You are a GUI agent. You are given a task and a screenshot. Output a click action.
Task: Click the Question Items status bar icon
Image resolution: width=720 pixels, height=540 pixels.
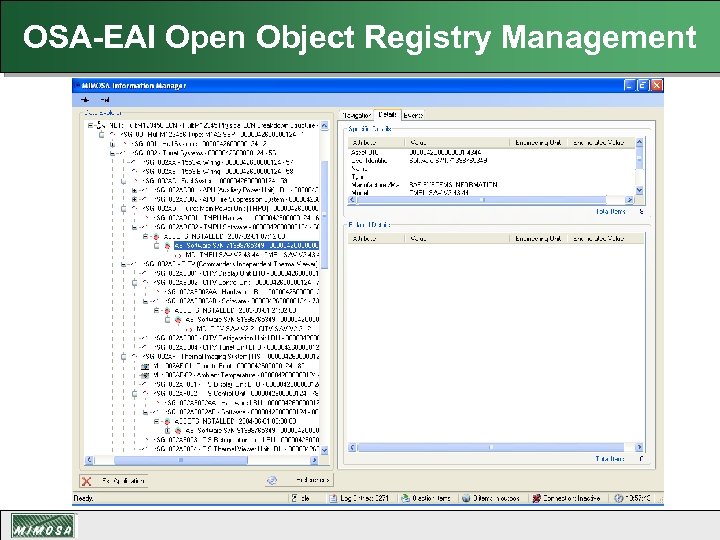coord(405,498)
